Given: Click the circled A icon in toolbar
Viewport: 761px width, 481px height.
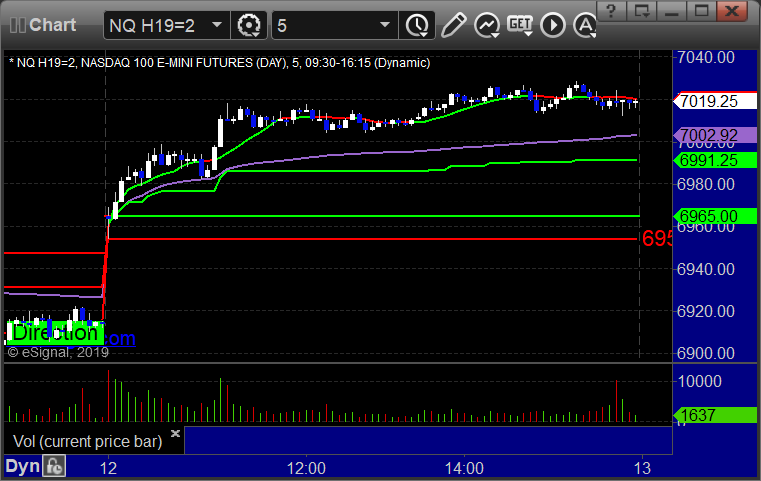Looking at the screenshot, I should click(x=585, y=25).
